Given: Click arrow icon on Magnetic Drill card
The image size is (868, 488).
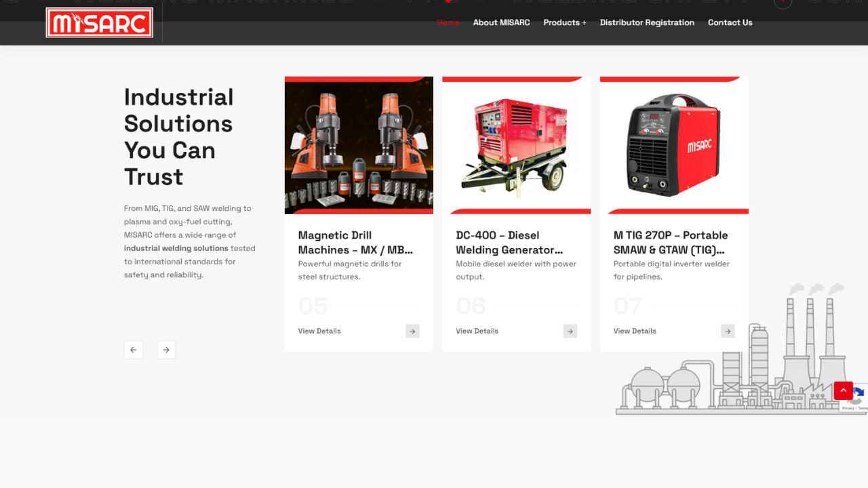Looking at the screenshot, I should tap(412, 331).
